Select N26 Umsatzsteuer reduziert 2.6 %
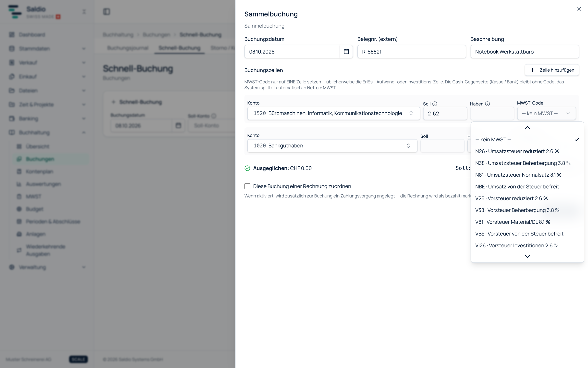The height and width of the screenshot is (368, 588). pos(527,151)
